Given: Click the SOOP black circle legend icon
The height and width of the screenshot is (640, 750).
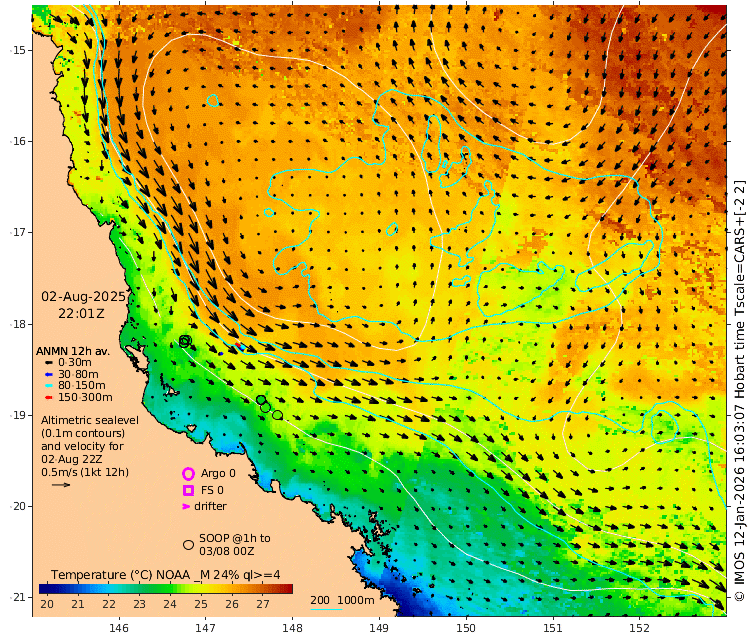Looking at the screenshot, I should 188,545.
